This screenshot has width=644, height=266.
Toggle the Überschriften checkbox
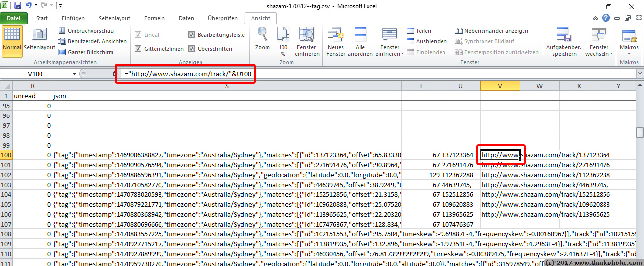tap(192, 49)
